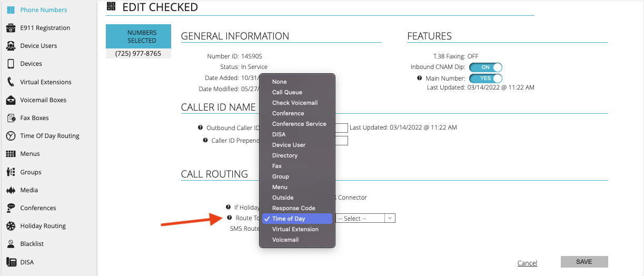
Task: Click the Caller ID Prepend input field
Action: (x=341, y=140)
